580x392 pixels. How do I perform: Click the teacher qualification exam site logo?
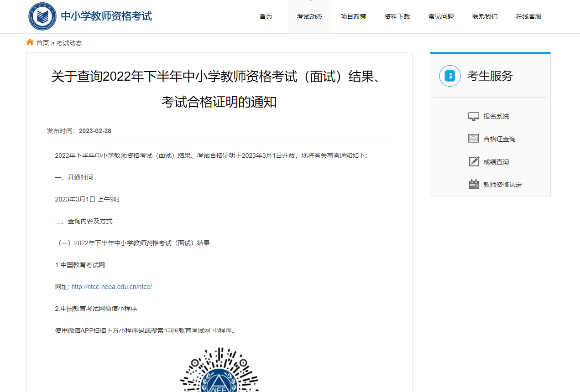[x=42, y=16]
